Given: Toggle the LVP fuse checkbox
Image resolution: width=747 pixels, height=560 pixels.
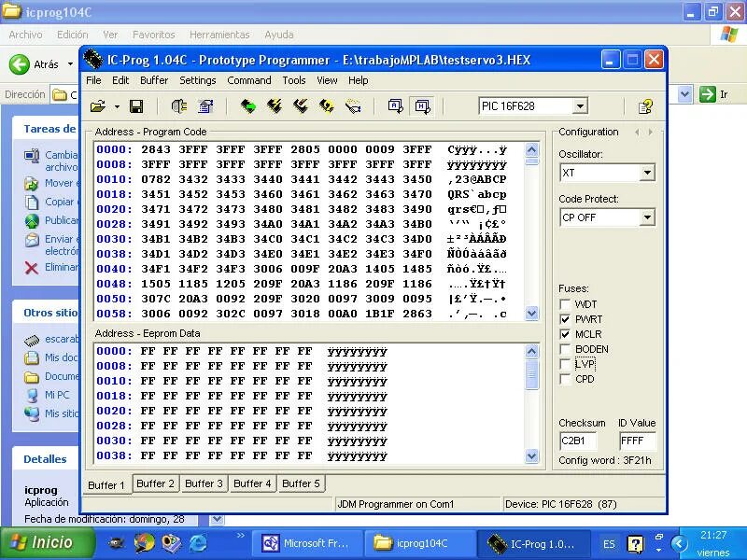Looking at the screenshot, I should (565, 364).
